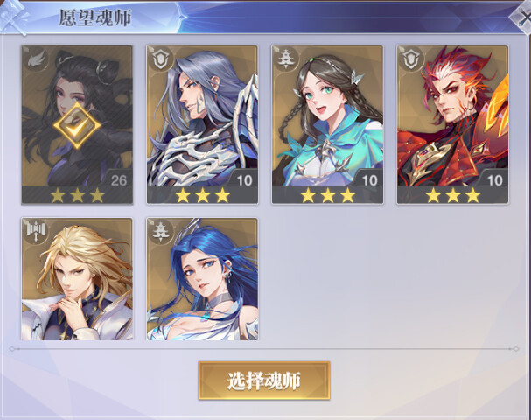Select the red-haired fire warrior card
Image resolution: width=531 pixels, height=420 pixels.
pos(453,124)
